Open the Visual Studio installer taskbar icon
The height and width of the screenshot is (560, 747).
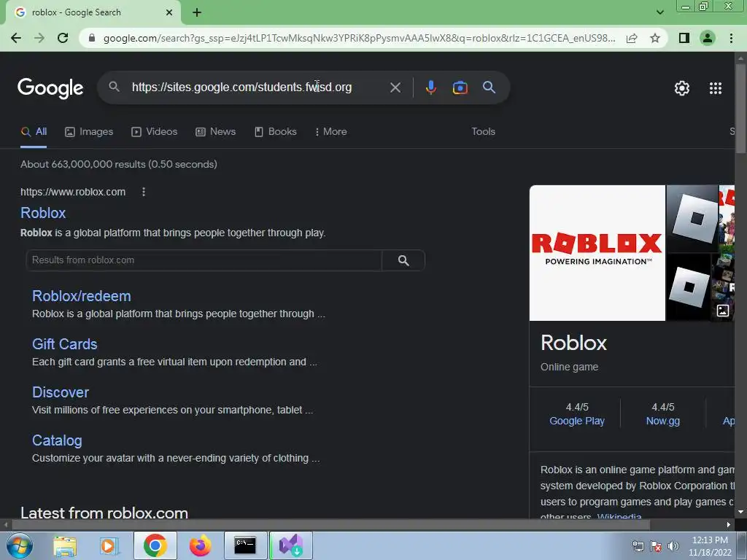290,545
